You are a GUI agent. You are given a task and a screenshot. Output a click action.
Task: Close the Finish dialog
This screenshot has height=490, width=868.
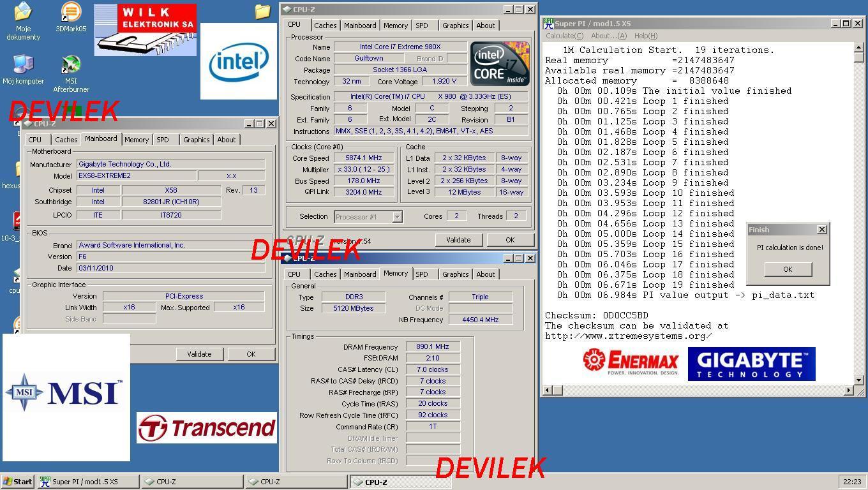(821, 229)
